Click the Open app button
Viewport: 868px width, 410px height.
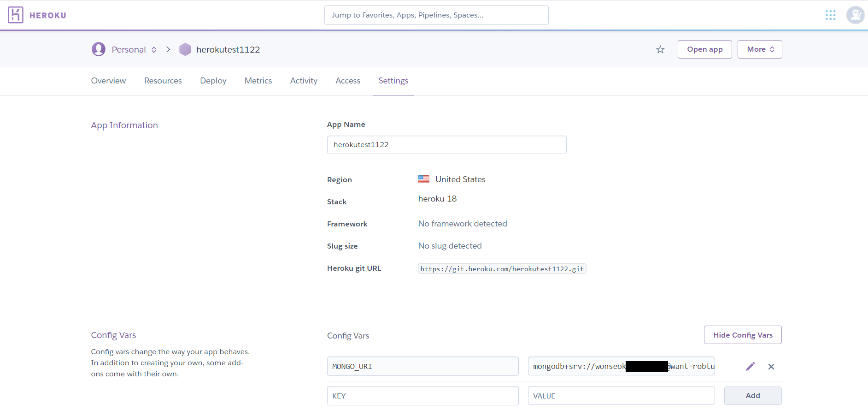(705, 49)
